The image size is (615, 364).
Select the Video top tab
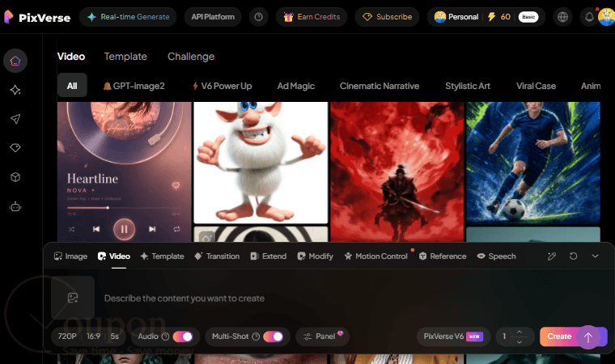coord(71,57)
